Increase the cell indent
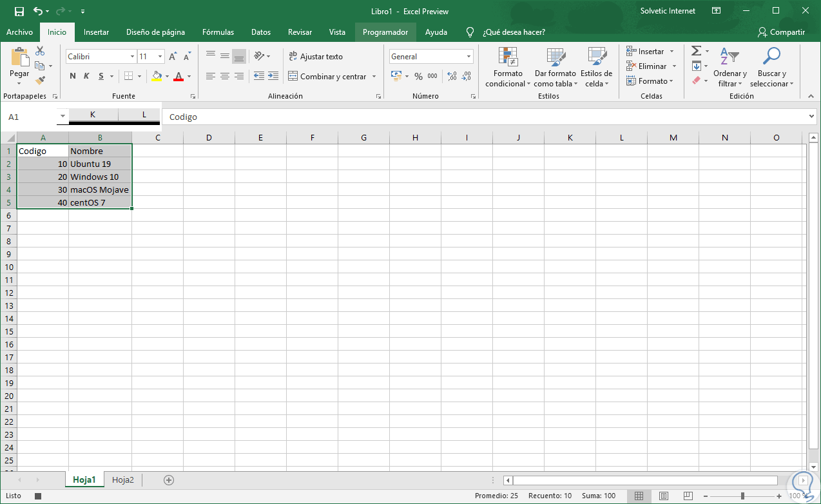This screenshot has width=821, height=504. 273,76
